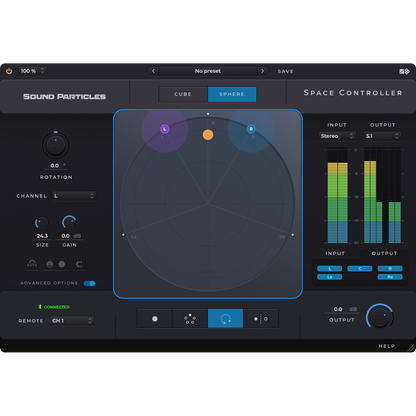Select the single dot source mode
Screen dimensions: 416x416
[x=155, y=319]
